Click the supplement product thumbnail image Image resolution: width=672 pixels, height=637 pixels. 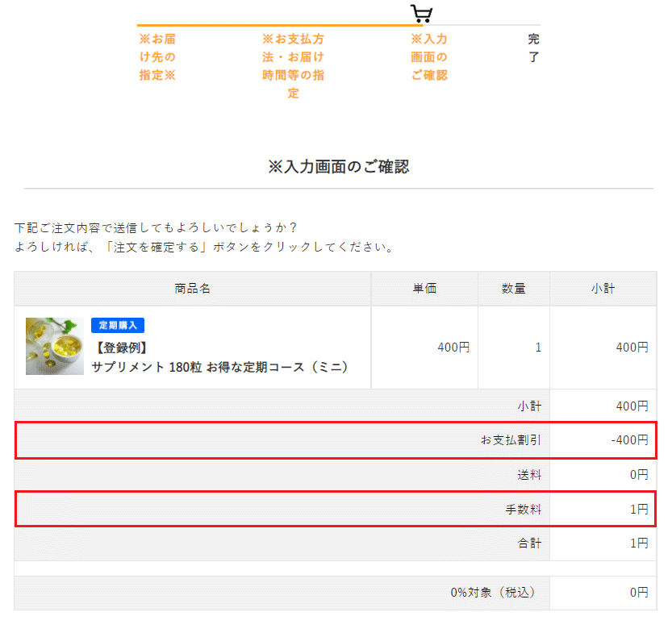(54, 346)
